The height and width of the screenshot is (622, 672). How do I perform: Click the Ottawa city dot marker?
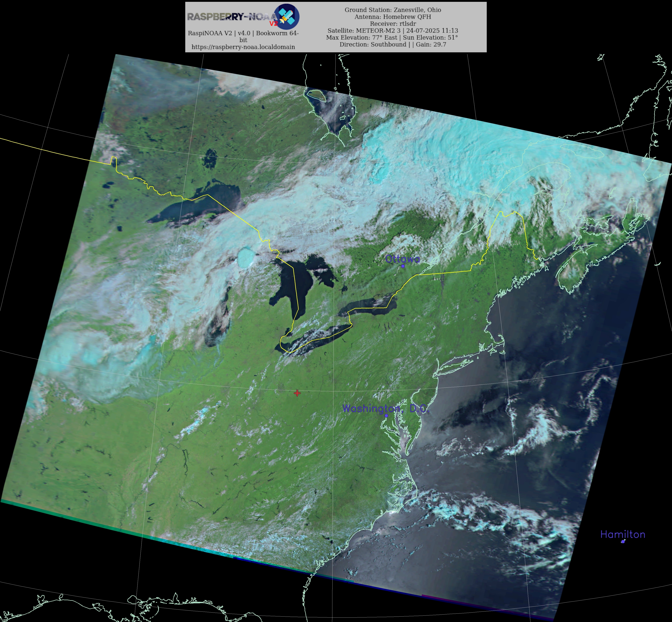point(403,266)
